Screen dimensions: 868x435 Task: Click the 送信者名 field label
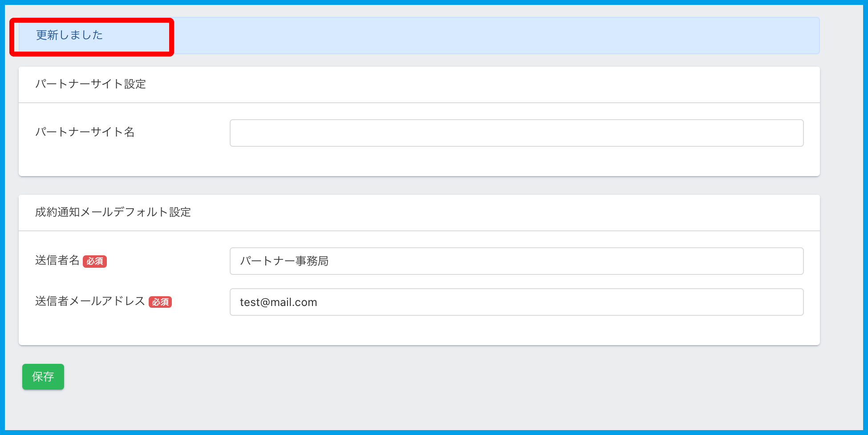coord(57,260)
